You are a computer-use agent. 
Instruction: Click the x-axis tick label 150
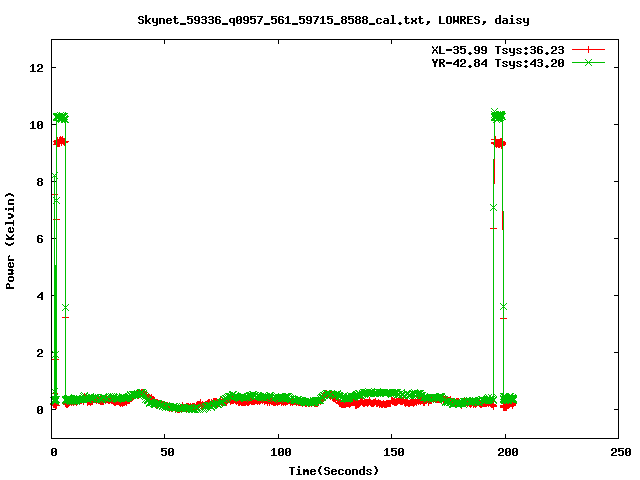click(394, 452)
